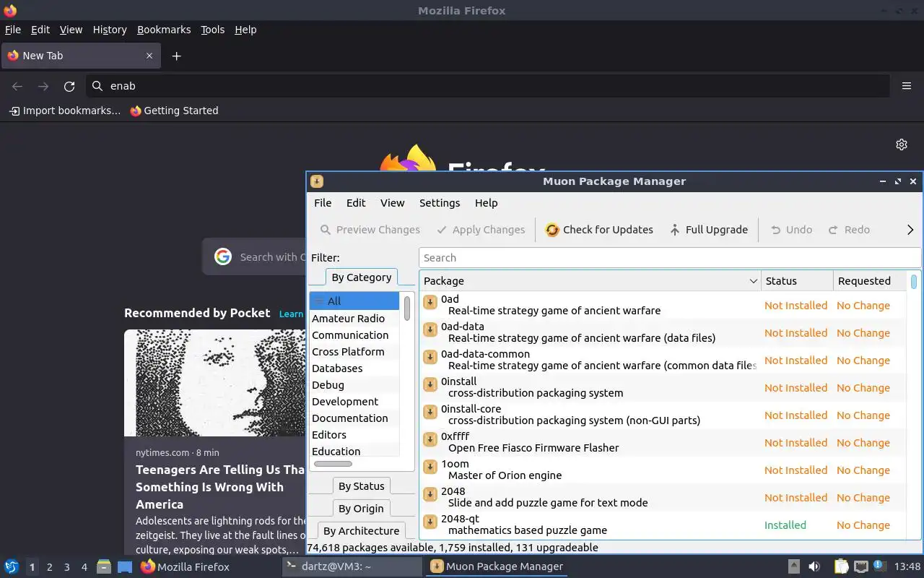Click the Muon window title icon

(317, 181)
